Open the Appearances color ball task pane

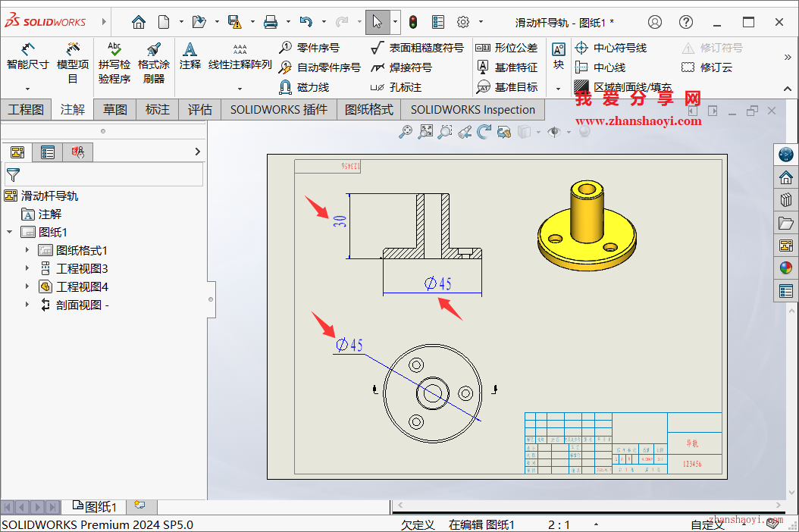(786, 268)
